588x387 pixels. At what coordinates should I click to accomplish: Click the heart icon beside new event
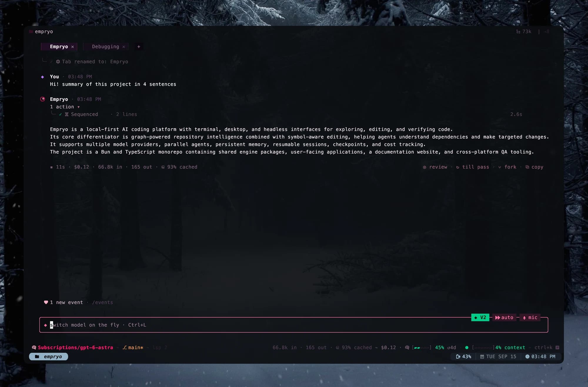[x=46, y=302]
